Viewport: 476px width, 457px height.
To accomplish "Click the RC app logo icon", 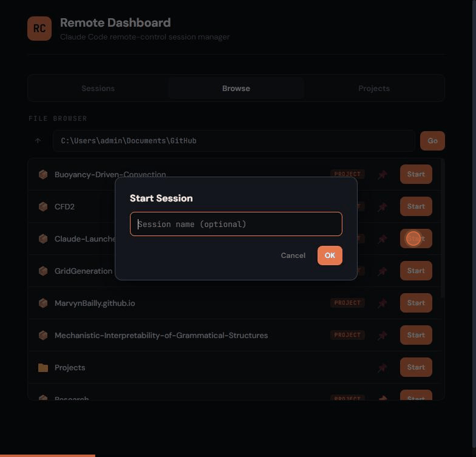I will pos(39,29).
